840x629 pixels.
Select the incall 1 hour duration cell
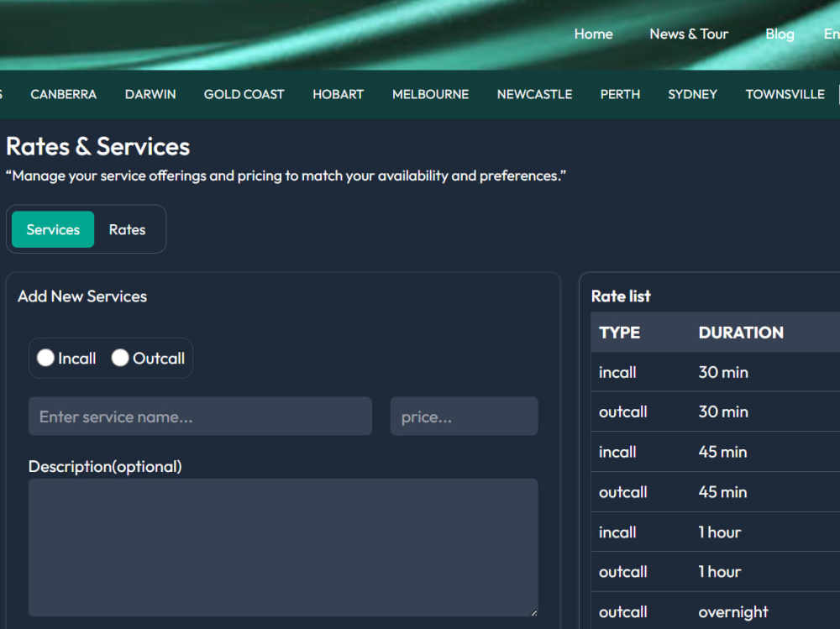coord(720,532)
